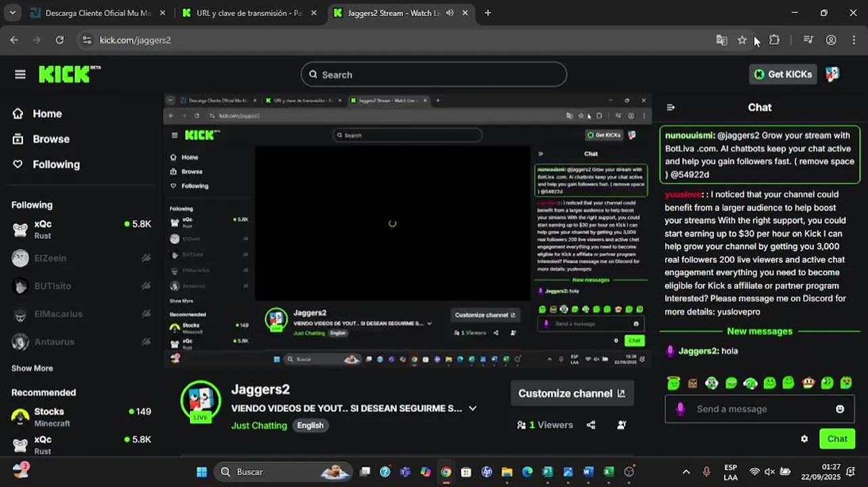868x487 pixels.
Task: Open a new browser tab
Action: click(x=488, y=13)
